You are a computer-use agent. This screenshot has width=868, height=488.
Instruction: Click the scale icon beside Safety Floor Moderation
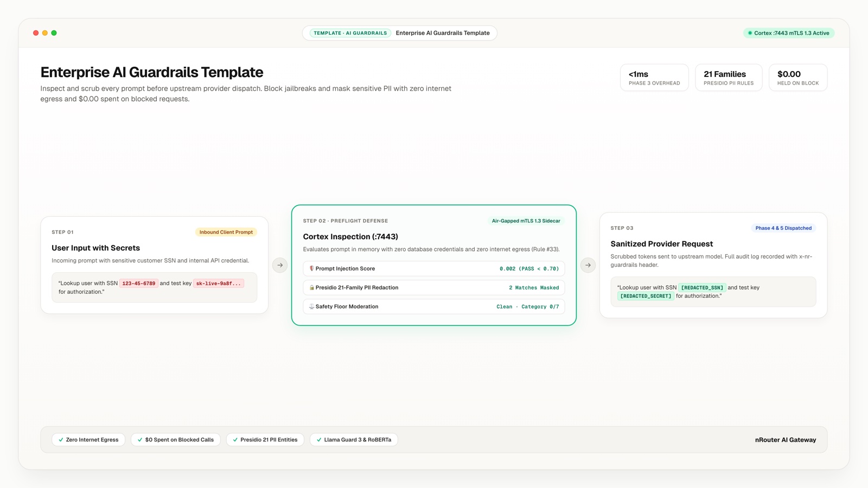(x=311, y=306)
